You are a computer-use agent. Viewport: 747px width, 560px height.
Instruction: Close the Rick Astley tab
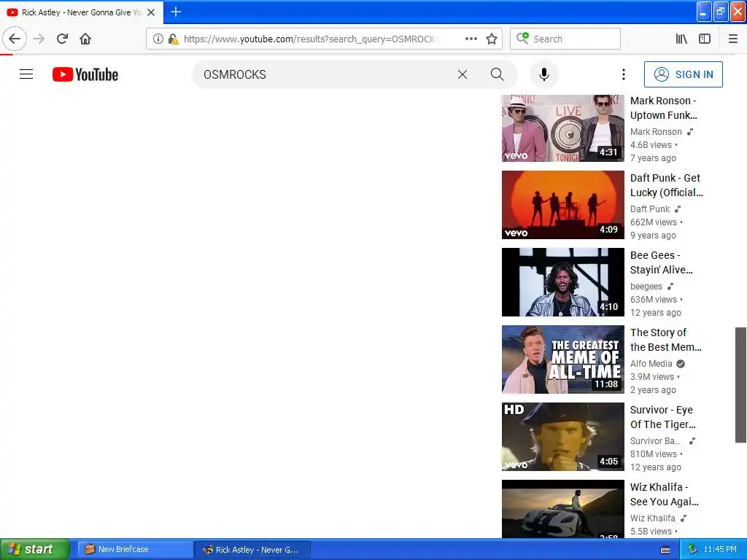pos(151,12)
